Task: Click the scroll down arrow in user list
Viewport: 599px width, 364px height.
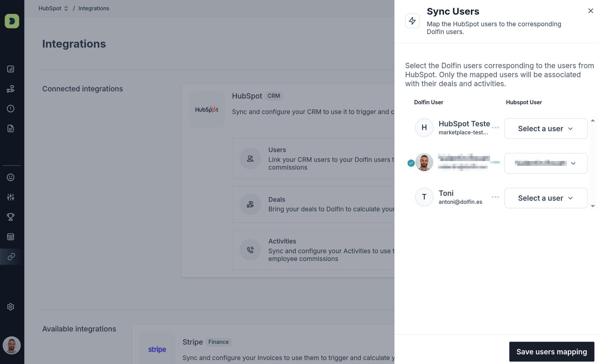Action: [x=593, y=206]
